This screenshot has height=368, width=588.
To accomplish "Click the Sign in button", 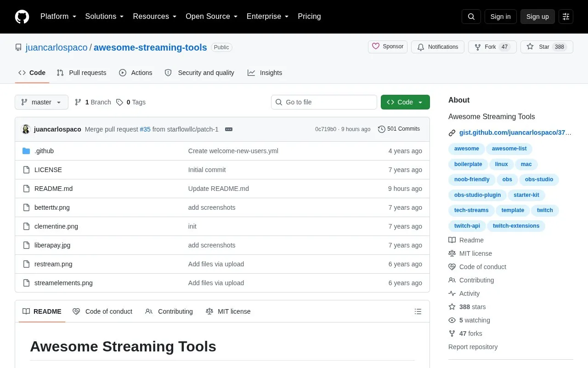I will click(500, 17).
